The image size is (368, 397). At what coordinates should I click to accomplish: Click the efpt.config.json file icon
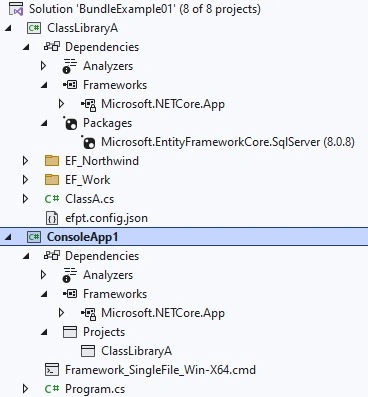pos(52,218)
